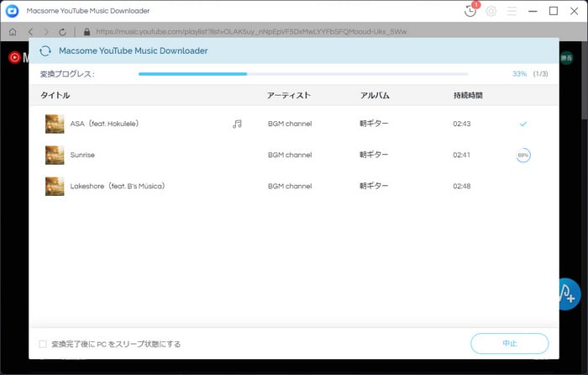Click the blue add-music floating button
The width and height of the screenshot is (588, 375).
(570, 294)
